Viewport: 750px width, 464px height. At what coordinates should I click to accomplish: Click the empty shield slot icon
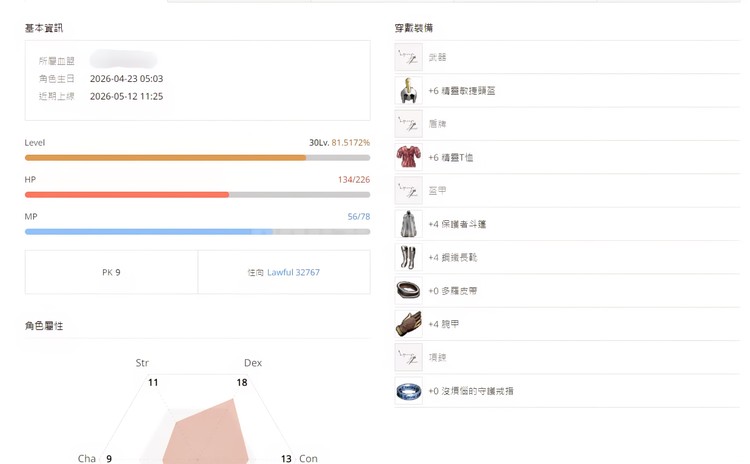click(x=408, y=124)
